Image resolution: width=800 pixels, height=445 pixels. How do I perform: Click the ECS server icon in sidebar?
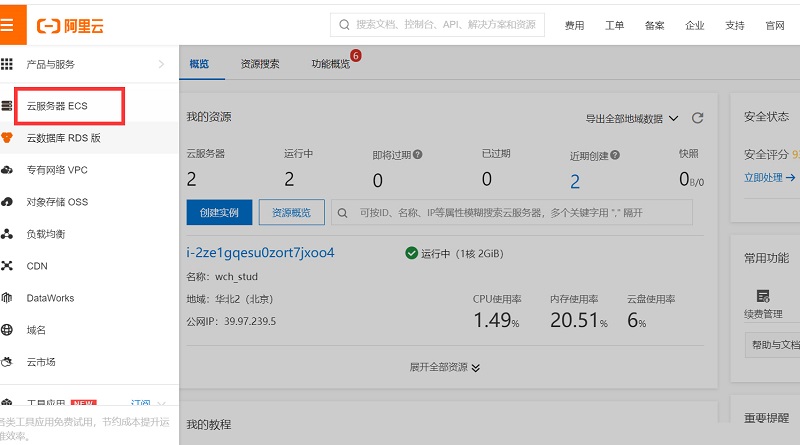click(x=7, y=106)
